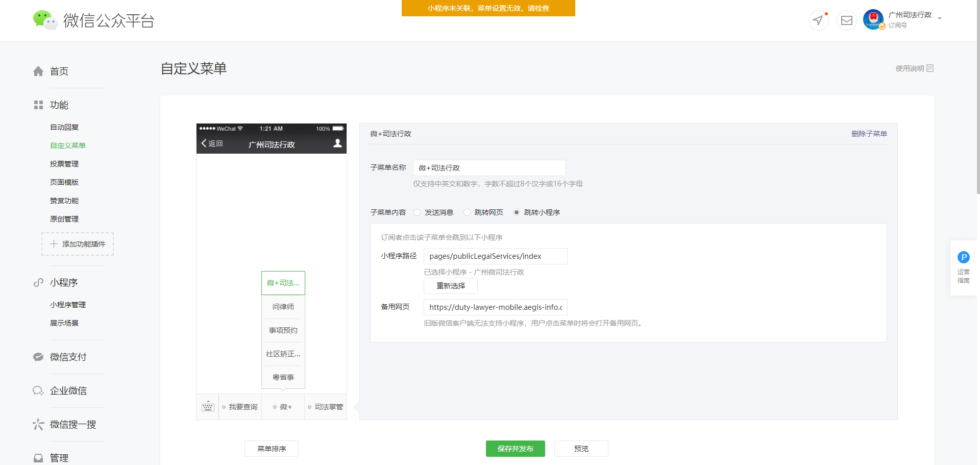Image resolution: width=980 pixels, height=465 pixels.
Task: Click the 微信搜一搜 star icon
Action: click(38, 425)
